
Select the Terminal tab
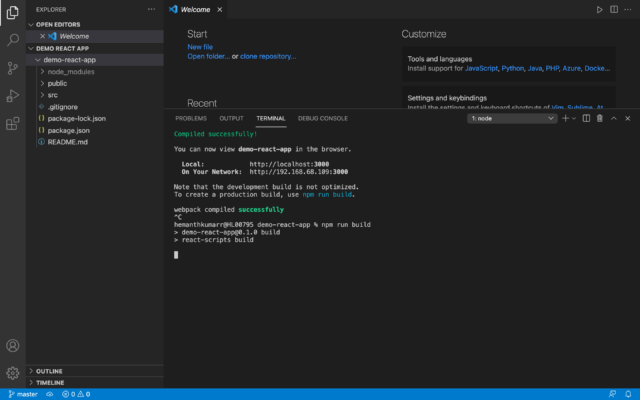point(271,118)
